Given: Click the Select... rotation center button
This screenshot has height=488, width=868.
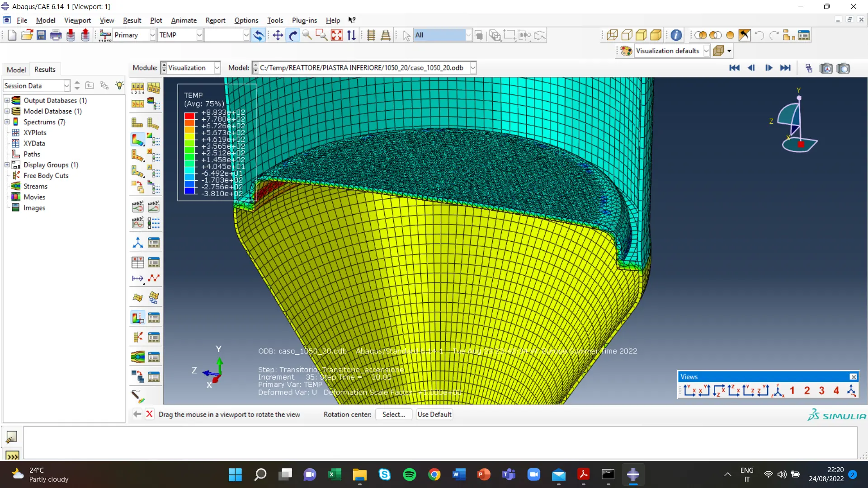Looking at the screenshot, I should [393, 414].
